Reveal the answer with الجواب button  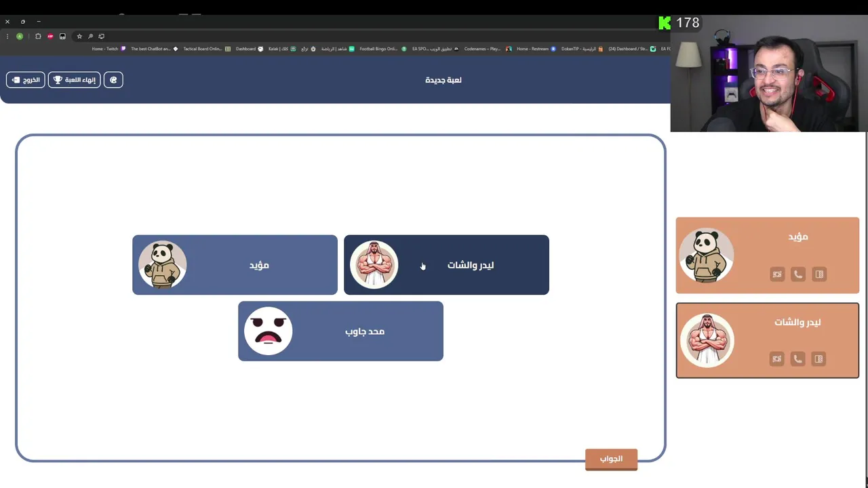[x=611, y=459]
